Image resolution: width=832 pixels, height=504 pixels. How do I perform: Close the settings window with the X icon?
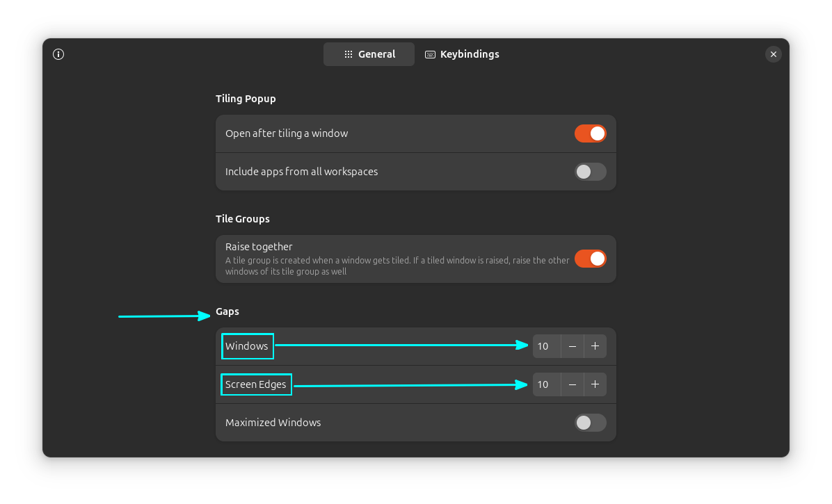(x=773, y=54)
